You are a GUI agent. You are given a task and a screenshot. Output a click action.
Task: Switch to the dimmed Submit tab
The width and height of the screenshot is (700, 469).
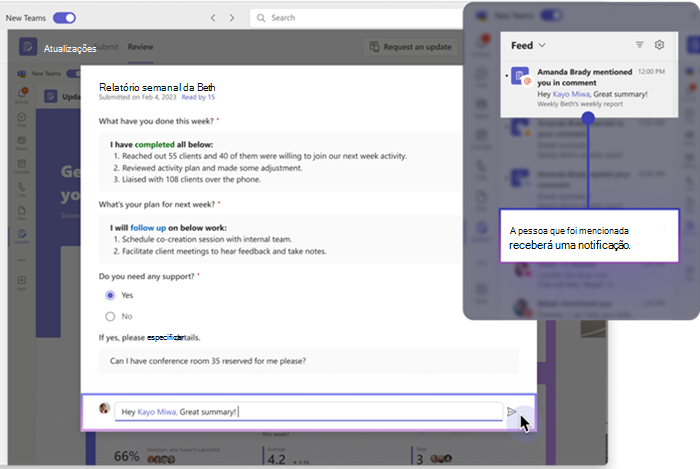(x=108, y=47)
